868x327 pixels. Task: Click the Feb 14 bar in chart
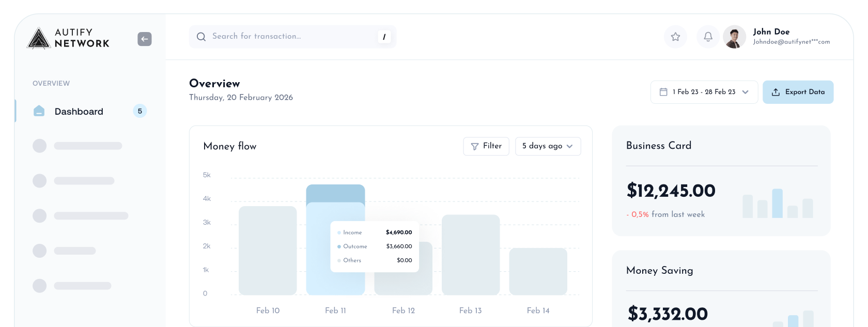coord(538,271)
